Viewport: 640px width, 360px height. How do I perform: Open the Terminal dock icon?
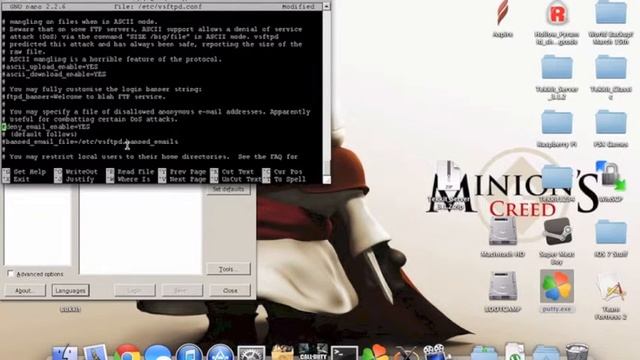(x=344, y=353)
